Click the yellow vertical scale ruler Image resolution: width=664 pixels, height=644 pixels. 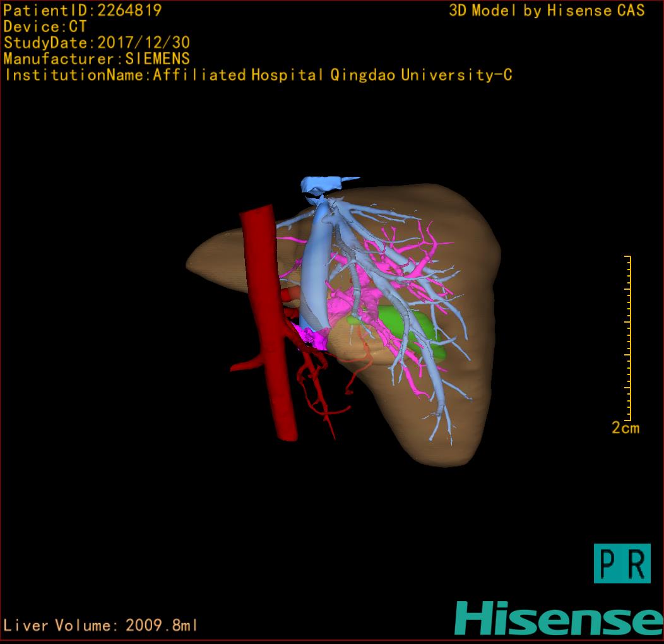(x=627, y=338)
